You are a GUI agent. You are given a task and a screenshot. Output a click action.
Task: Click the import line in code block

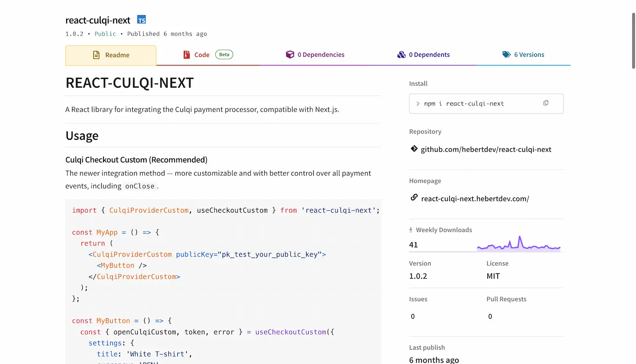pos(226,211)
